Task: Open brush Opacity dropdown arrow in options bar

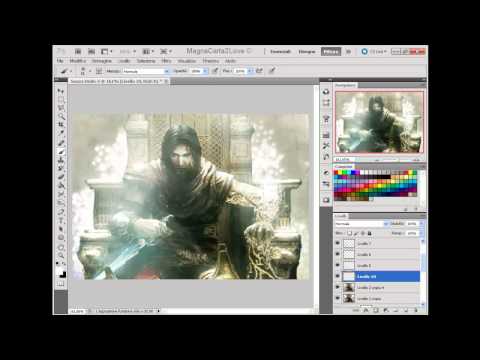Action: 205,71
